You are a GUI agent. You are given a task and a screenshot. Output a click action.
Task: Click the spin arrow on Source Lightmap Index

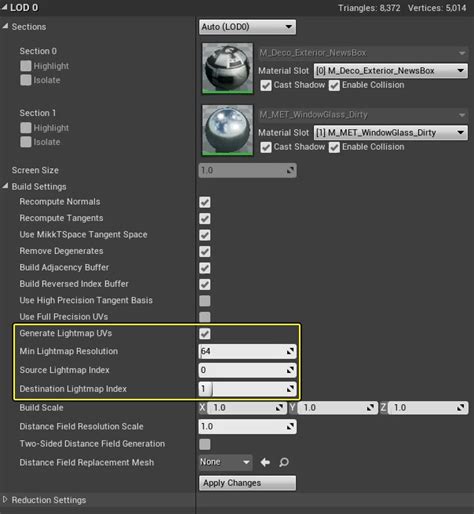click(291, 370)
